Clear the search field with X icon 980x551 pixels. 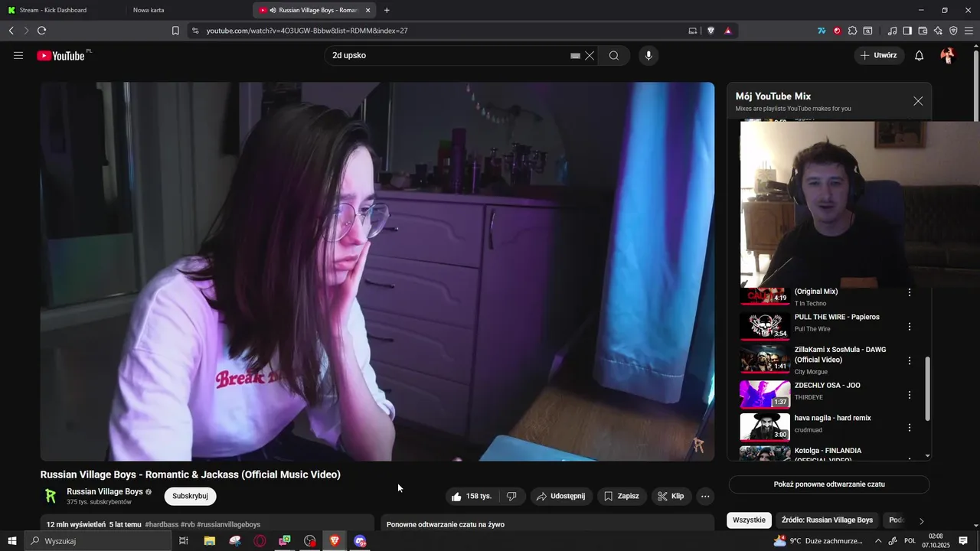(590, 56)
